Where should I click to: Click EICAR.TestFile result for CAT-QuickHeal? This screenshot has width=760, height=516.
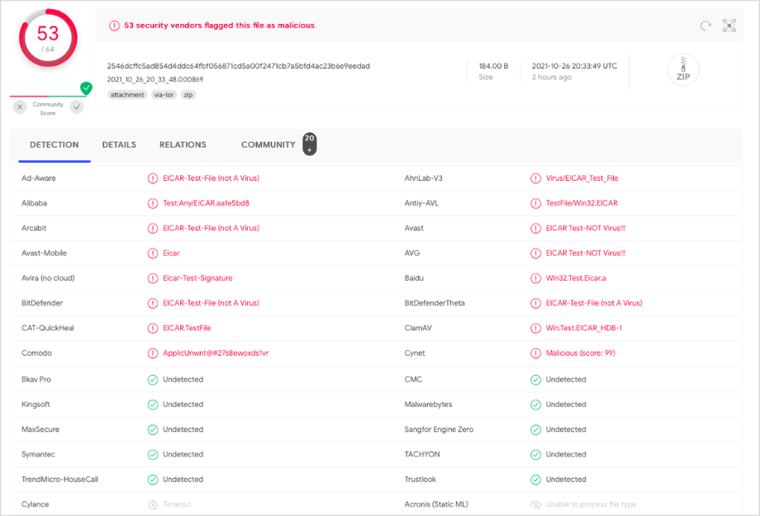187,328
